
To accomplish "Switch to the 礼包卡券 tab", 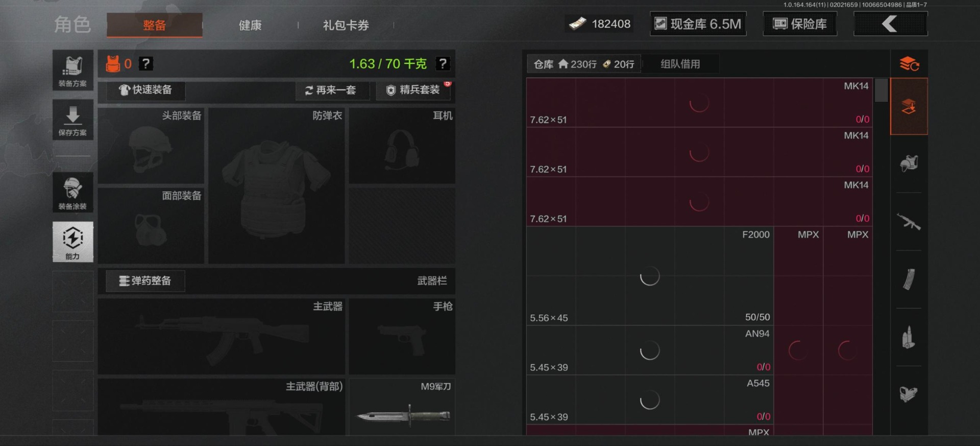I will (346, 25).
